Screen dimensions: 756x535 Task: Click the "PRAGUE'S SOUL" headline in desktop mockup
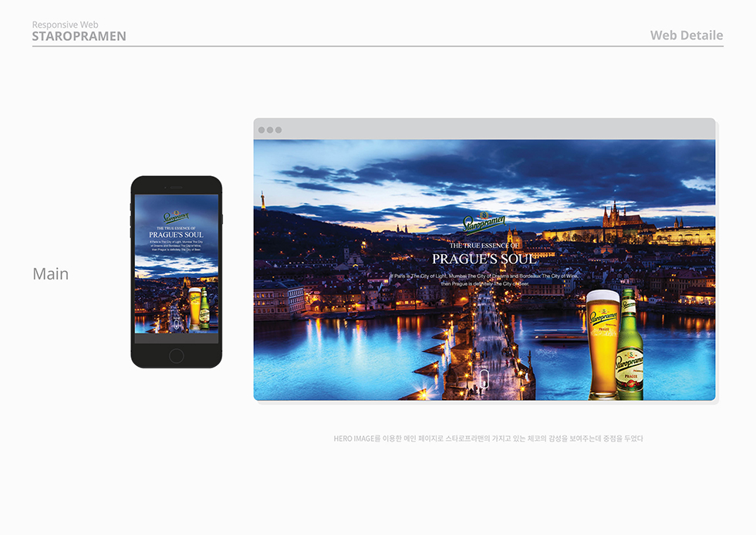click(484, 259)
